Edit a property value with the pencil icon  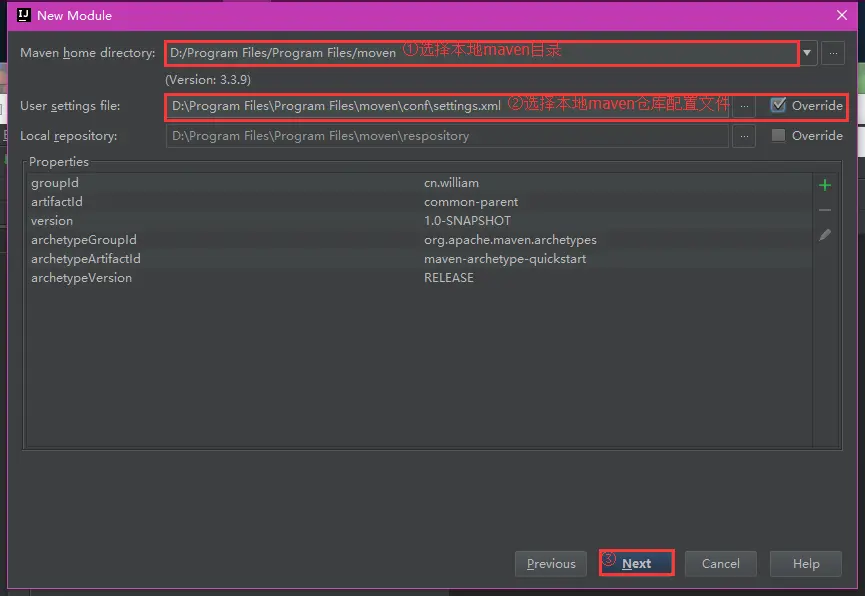[x=824, y=234]
